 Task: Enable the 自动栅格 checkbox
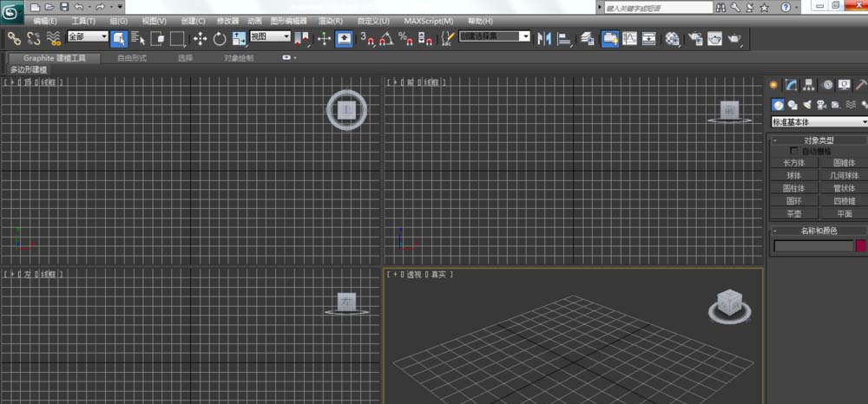[794, 151]
